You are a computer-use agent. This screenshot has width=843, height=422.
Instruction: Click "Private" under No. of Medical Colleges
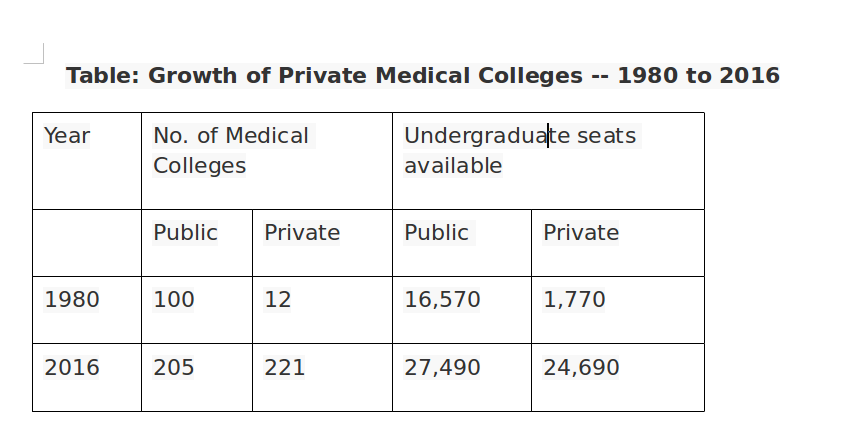[x=302, y=233]
